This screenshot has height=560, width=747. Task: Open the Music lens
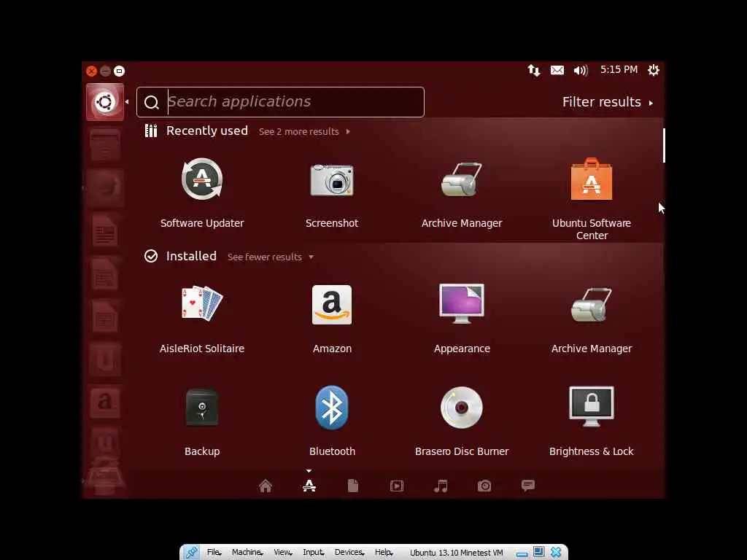tap(441, 486)
